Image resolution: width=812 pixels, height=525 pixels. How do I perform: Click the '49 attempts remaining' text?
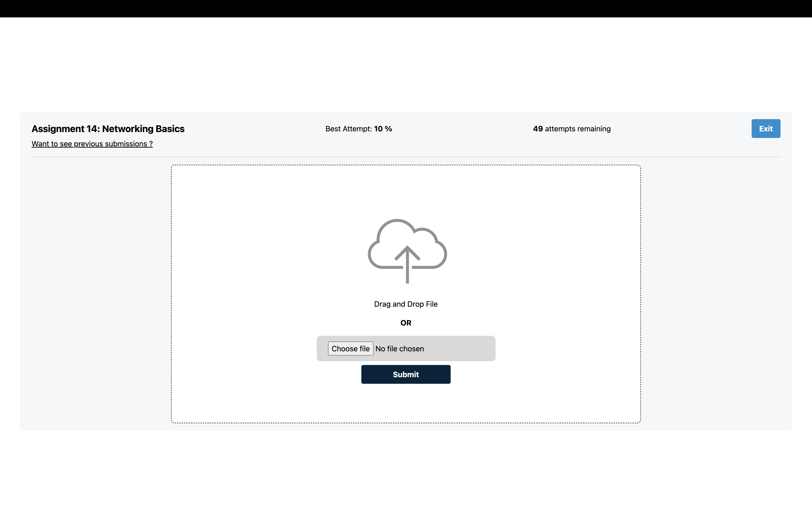571,129
